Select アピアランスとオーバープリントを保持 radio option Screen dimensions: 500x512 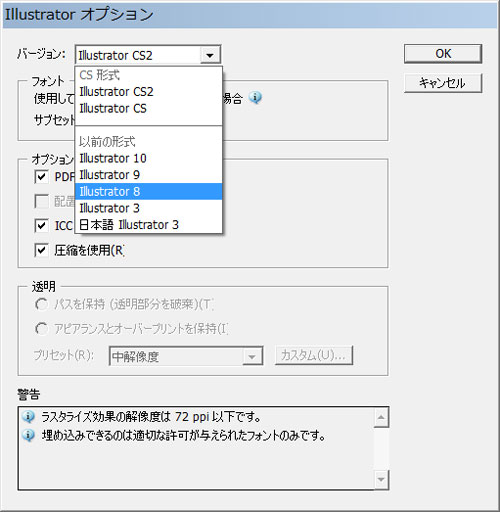[41, 329]
